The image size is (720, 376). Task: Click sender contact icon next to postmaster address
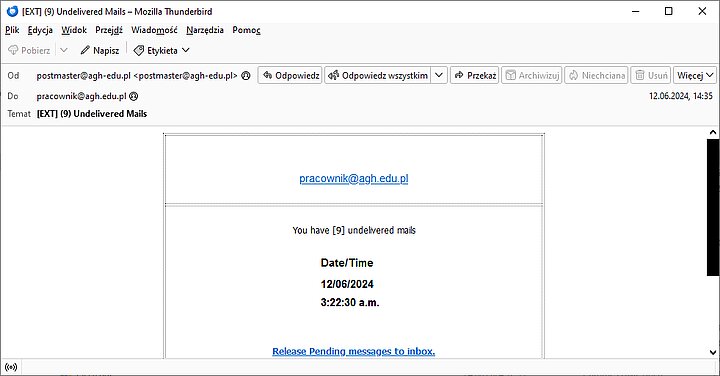tap(246, 76)
